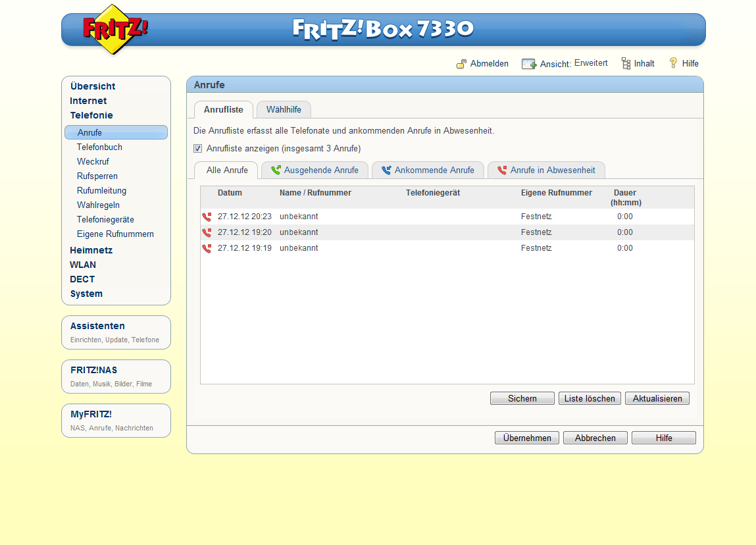Open the Internet menu

tap(88, 101)
